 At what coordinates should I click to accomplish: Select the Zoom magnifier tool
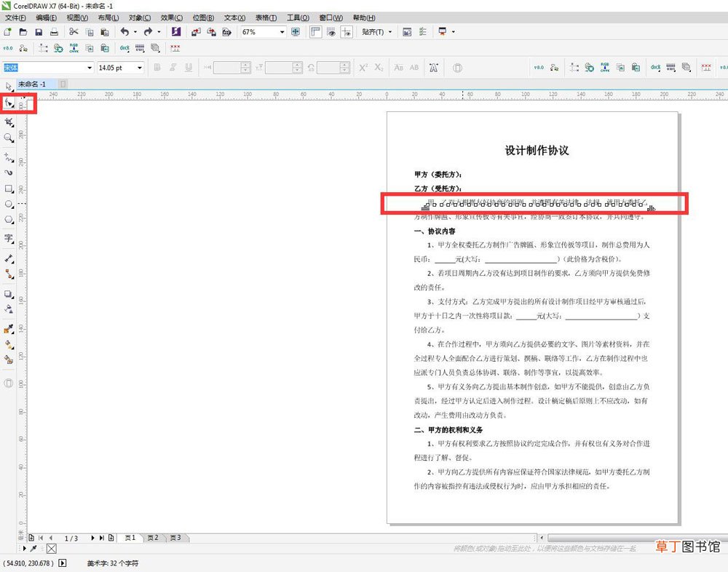point(9,138)
